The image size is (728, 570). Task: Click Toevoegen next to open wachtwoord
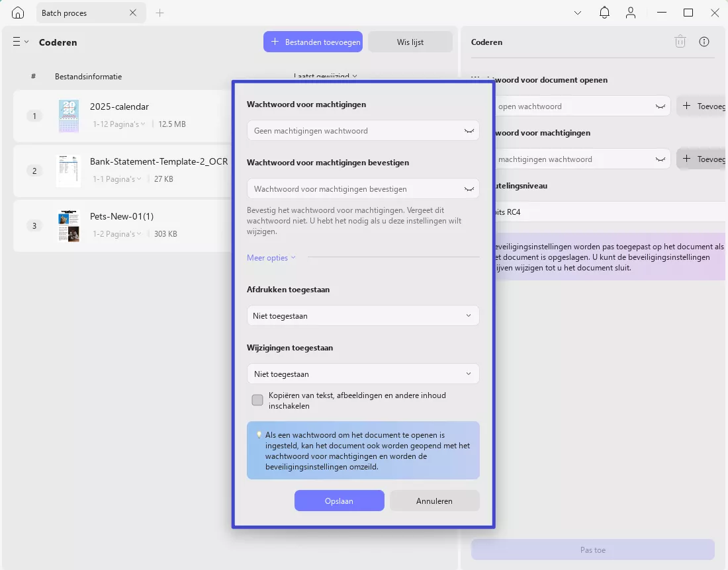tap(702, 106)
